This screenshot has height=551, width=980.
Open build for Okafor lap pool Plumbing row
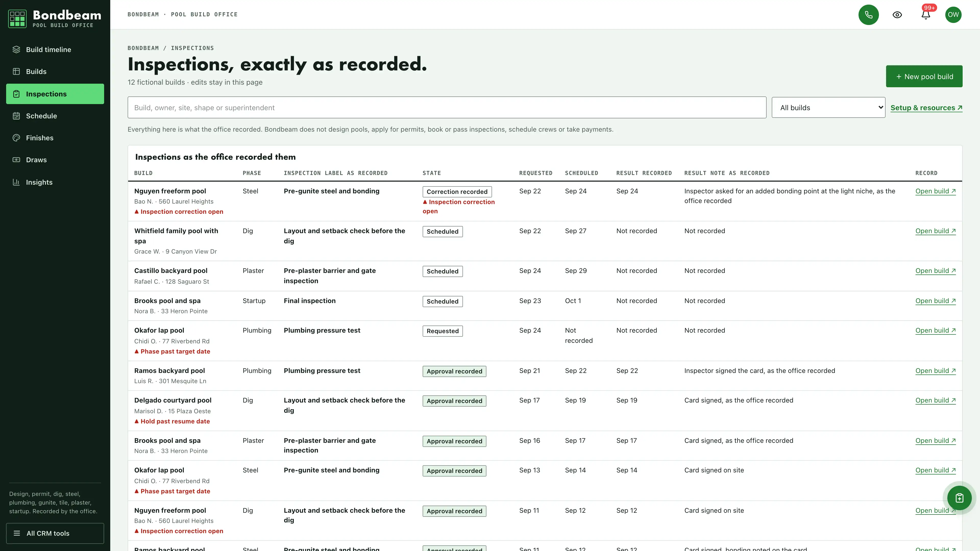pos(936,330)
